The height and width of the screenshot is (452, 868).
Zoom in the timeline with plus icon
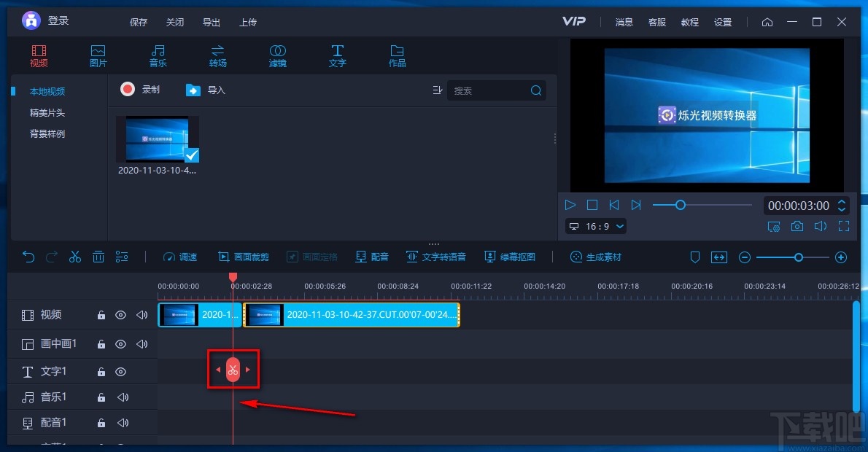coord(841,258)
